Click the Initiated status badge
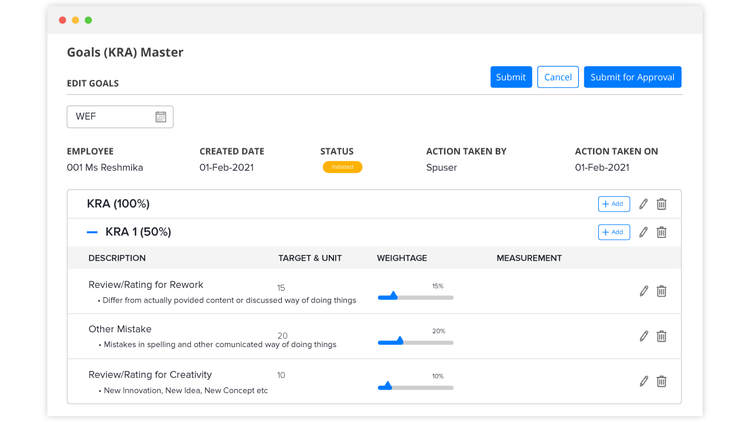 point(342,167)
